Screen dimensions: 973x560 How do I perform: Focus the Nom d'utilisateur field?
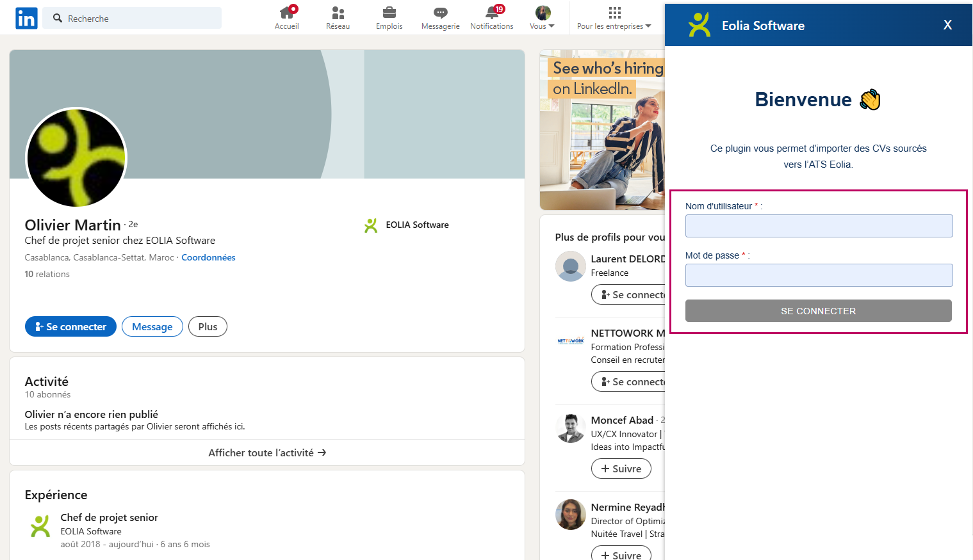point(819,226)
